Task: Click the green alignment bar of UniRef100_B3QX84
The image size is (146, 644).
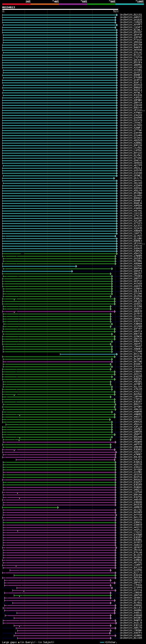Action: [x=65, y=575]
